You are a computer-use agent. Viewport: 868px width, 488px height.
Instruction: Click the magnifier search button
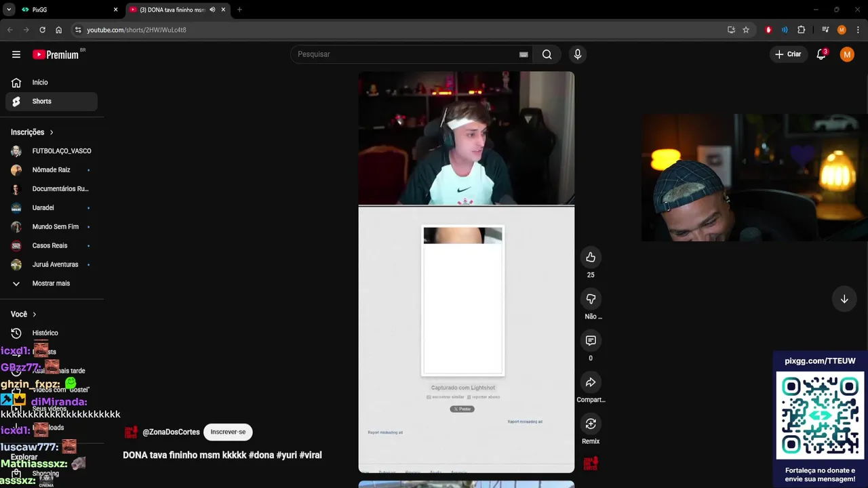(x=547, y=54)
